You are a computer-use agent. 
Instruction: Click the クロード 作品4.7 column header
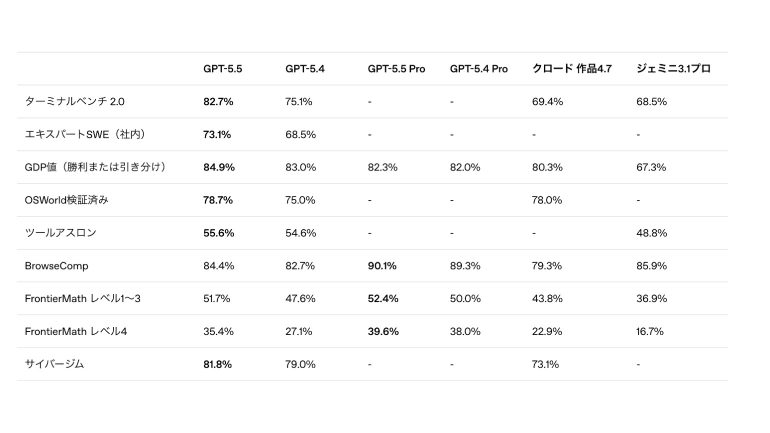[x=572, y=69]
